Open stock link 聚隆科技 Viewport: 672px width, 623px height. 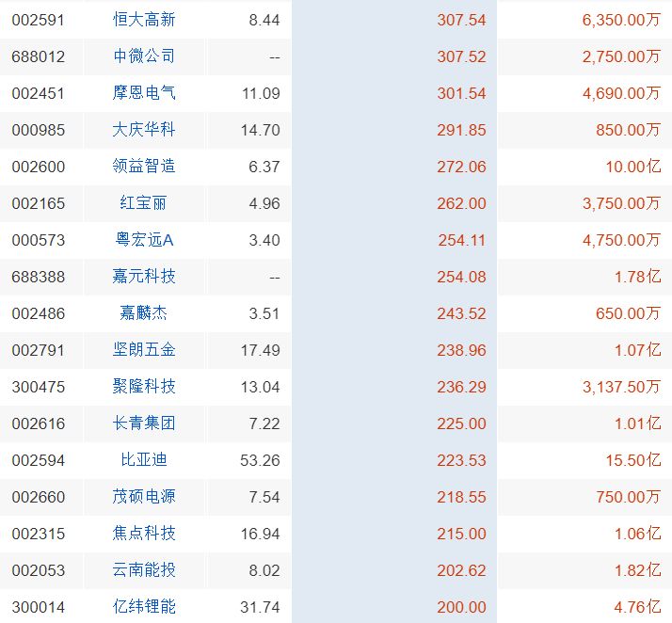(x=144, y=387)
